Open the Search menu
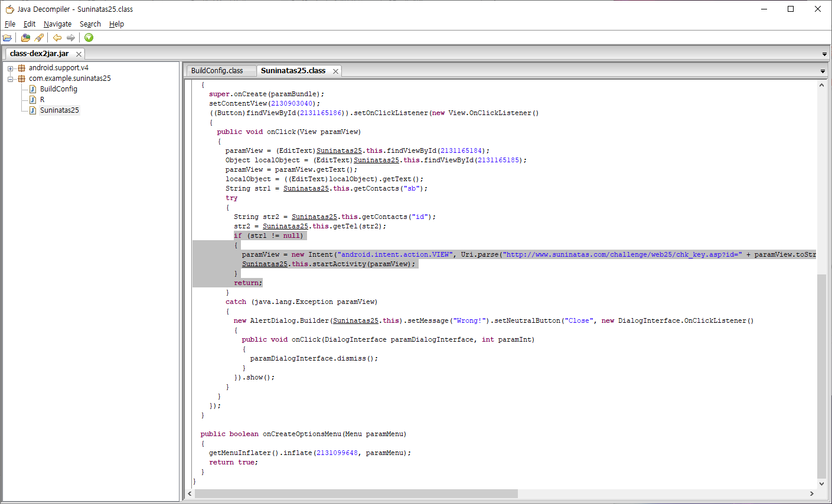 pyautogui.click(x=90, y=24)
